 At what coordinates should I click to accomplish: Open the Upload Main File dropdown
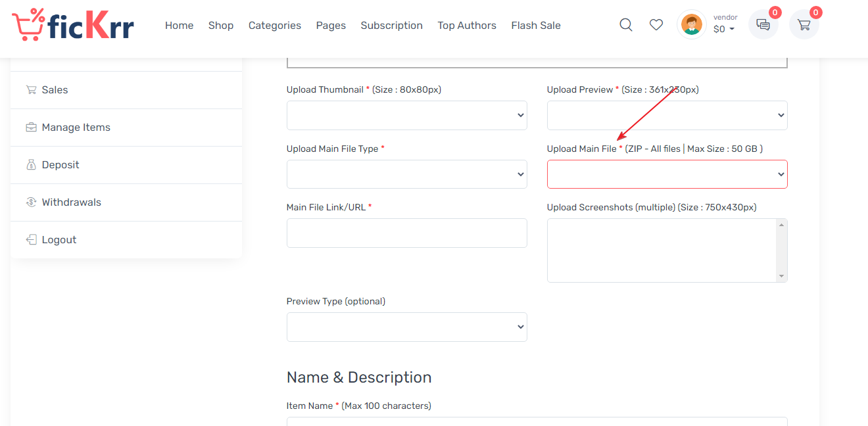coord(667,174)
